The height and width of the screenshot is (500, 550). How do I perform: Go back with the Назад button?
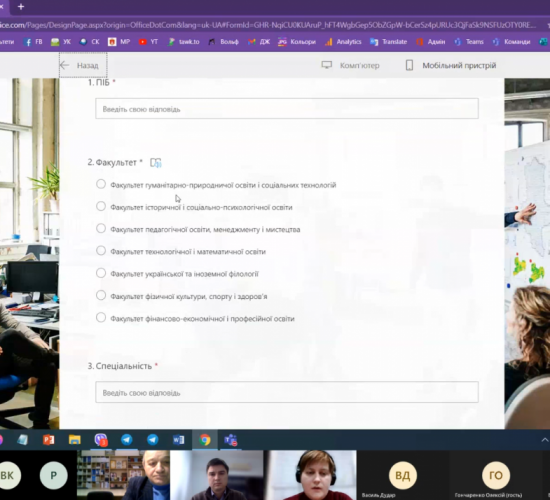click(83, 65)
